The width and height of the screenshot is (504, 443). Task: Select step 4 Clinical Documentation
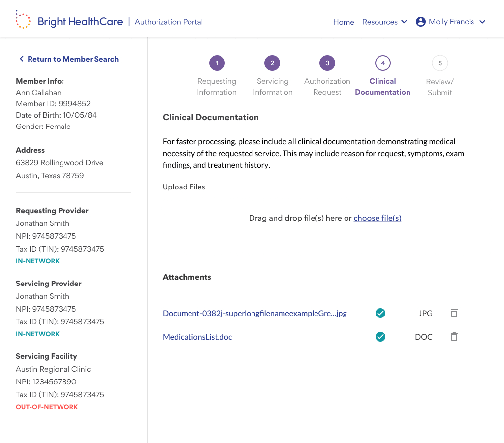click(383, 63)
